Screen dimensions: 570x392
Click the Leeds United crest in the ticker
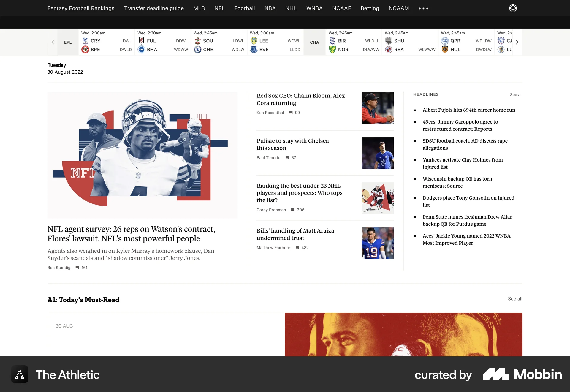[x=254, y=41]
